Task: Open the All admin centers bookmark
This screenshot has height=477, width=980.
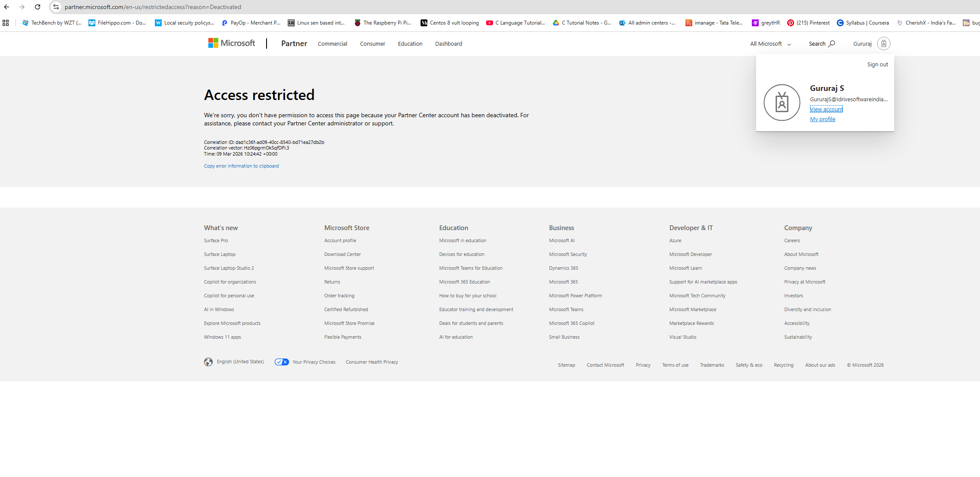Action: tap(647, 23)
